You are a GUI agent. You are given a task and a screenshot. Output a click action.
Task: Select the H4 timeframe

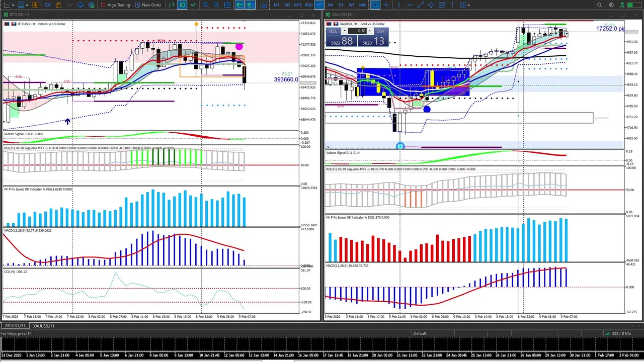click(x=330, y=5)
